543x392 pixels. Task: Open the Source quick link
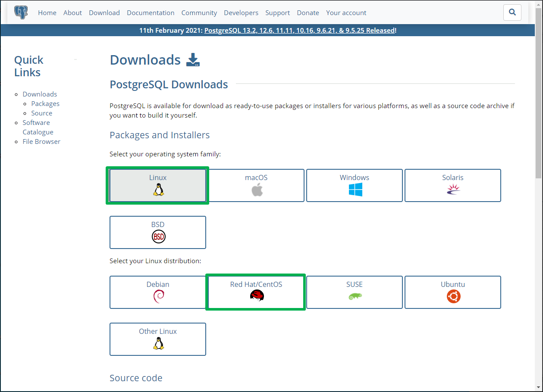pyautogui.click(x=42, y=113)
